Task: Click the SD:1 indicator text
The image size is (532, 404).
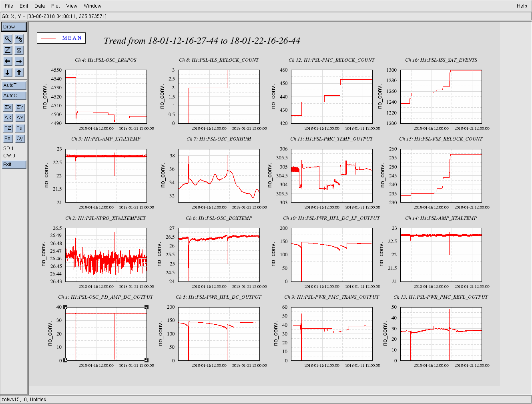Action: (x=8, y=149)
